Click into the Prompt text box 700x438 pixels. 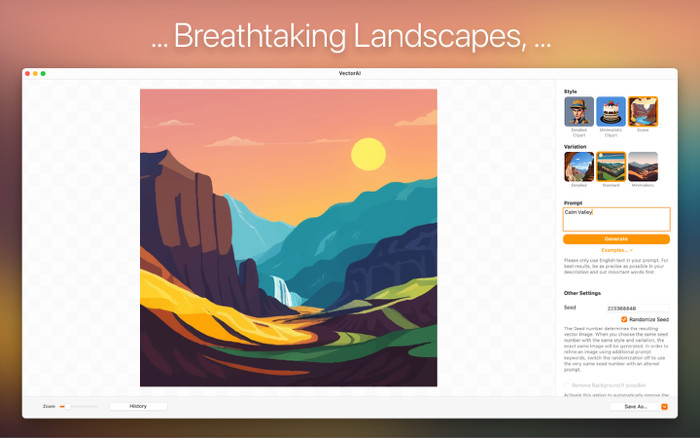coord(616,219)
